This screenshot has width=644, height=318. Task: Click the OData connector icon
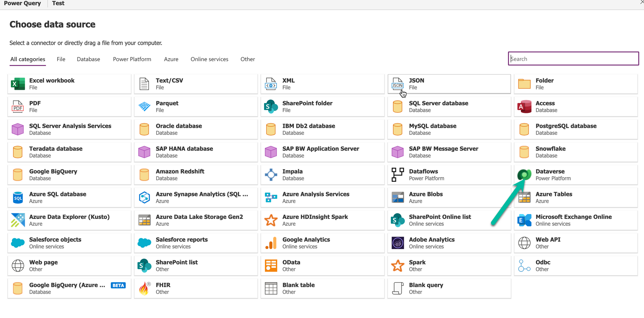(271, 266)
